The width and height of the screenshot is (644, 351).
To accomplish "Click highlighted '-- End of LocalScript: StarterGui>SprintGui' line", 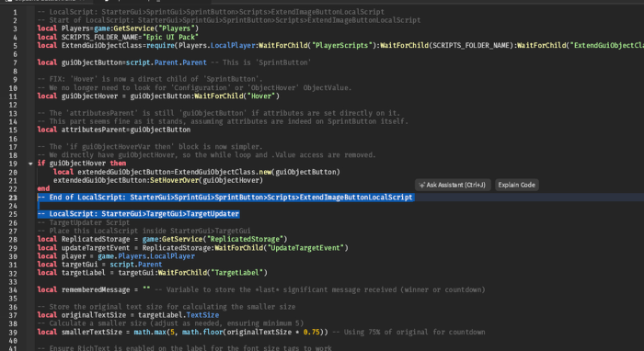I will (x=224, y=198).
